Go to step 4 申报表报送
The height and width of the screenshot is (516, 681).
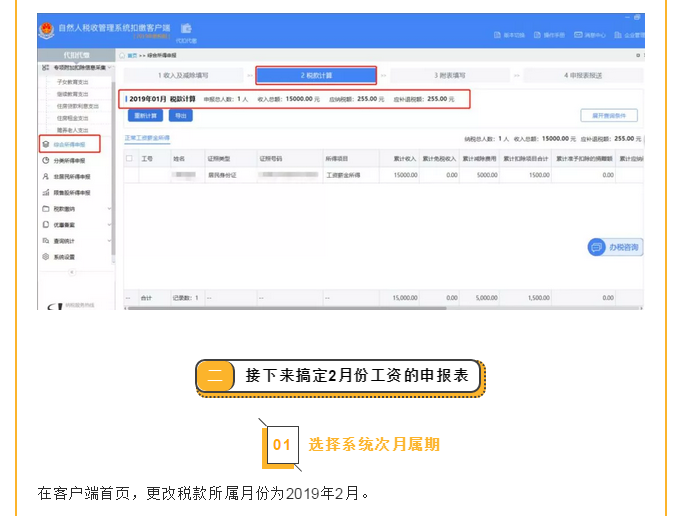pyautogui.click(x=583, y=75)
